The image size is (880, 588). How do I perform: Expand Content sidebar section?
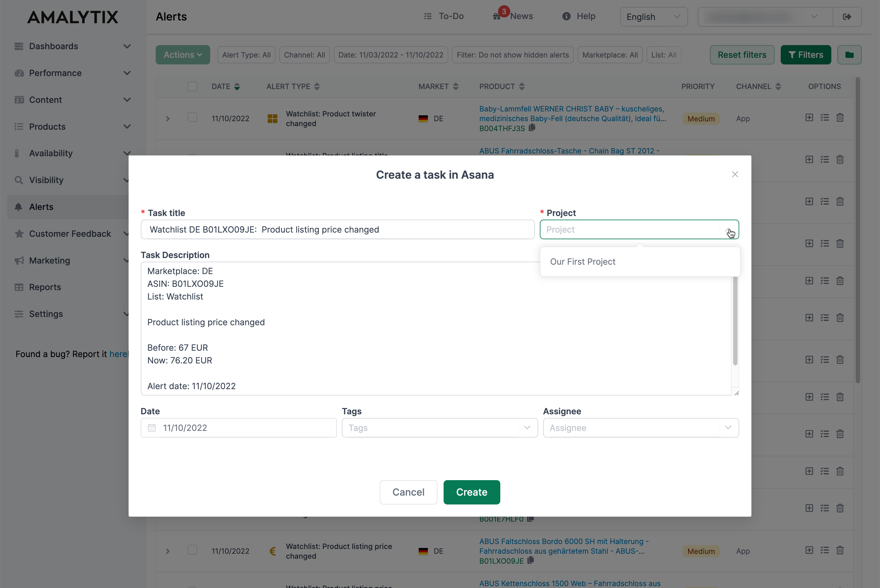click(72, 100)
